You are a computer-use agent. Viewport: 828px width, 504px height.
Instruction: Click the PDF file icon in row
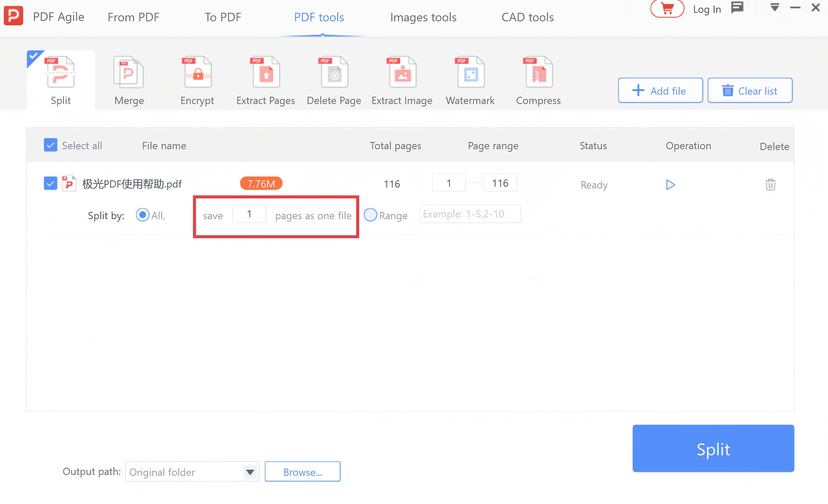(69, 184)
